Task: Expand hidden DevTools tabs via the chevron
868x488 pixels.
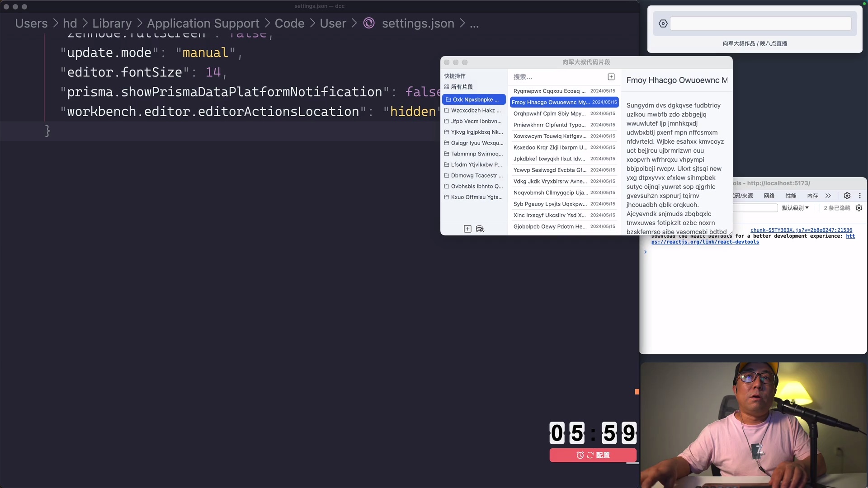Action: (x=829, y=196)
